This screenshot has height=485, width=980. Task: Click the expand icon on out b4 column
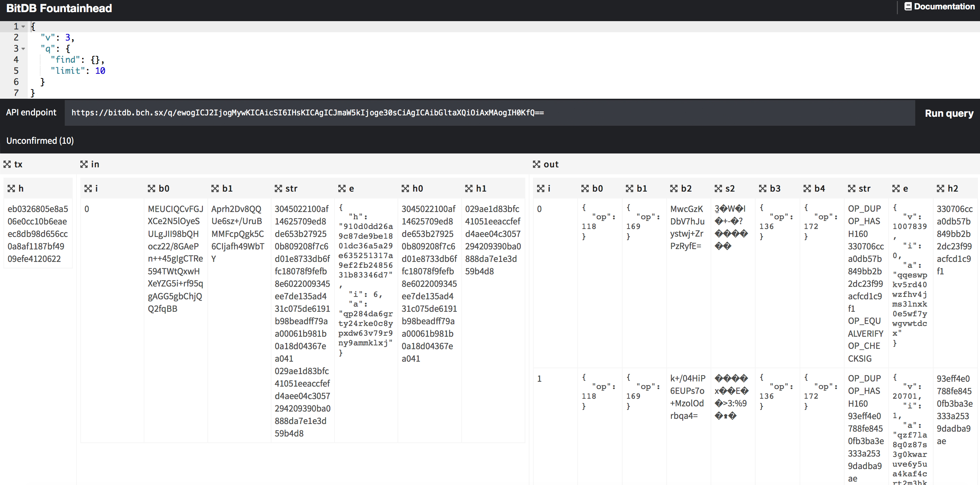click(x=807, y=188)
